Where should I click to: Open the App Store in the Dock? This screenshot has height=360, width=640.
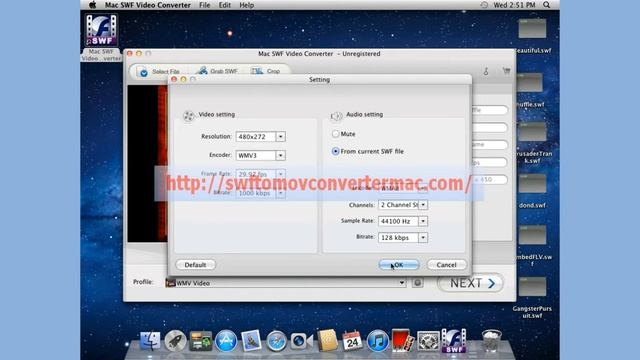(226, 341)
